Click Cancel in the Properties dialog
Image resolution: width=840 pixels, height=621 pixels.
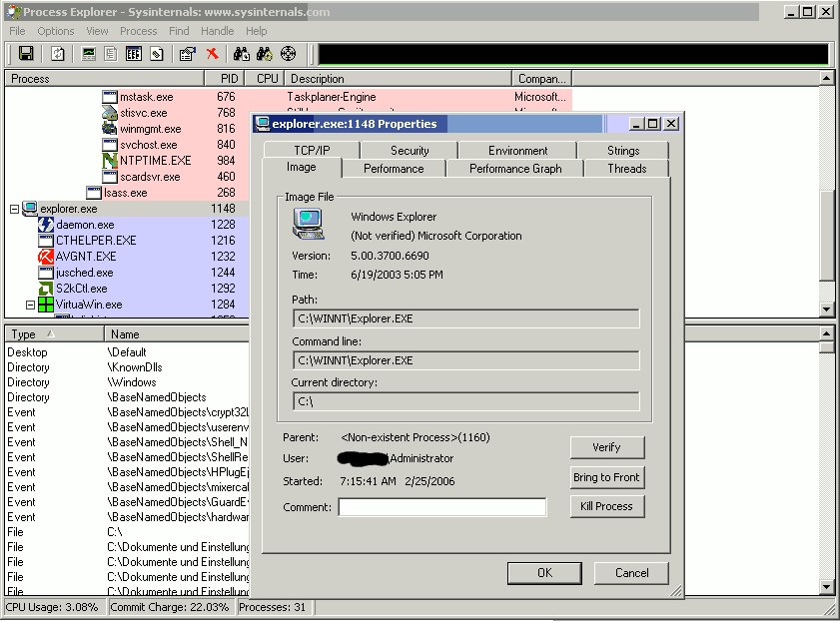(631, 573)
